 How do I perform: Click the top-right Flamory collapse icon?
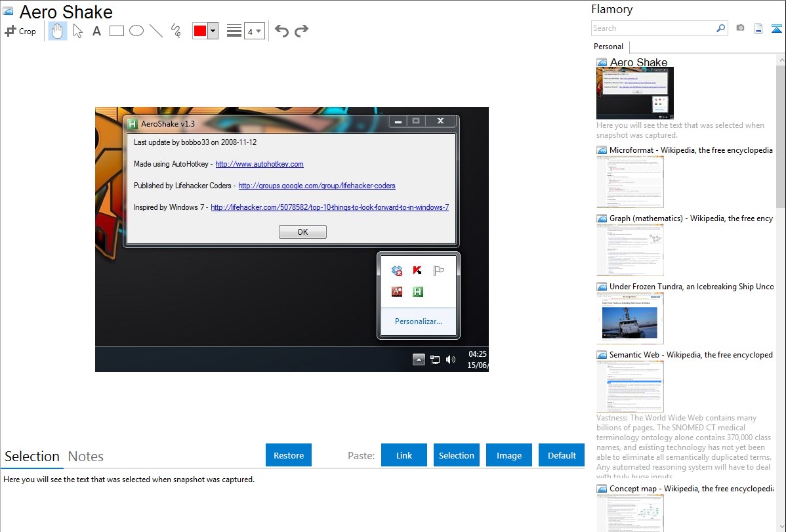[x=776, y=28]
